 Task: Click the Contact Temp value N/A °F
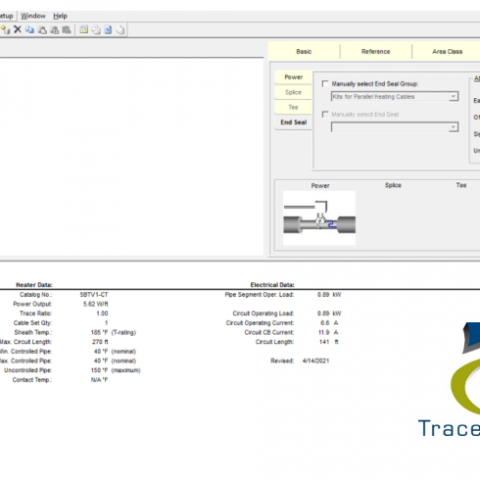click(99, 380)
